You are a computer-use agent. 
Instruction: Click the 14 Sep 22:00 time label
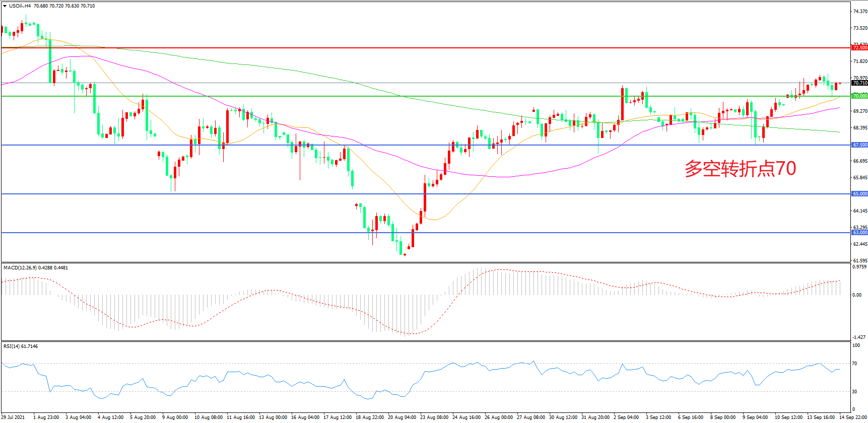[852, 417]
